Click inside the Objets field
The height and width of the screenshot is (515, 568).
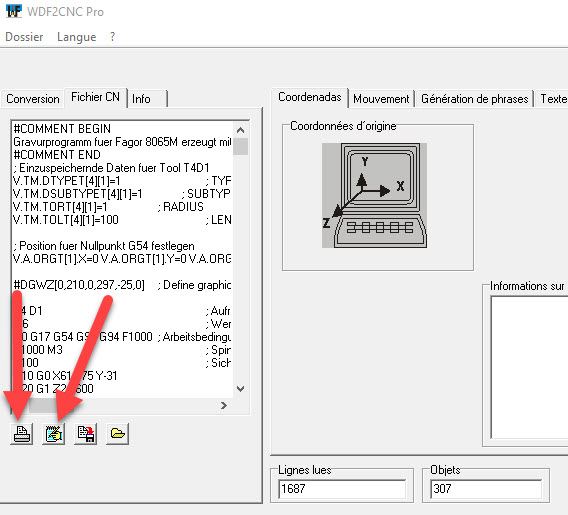tap(486, 489)
